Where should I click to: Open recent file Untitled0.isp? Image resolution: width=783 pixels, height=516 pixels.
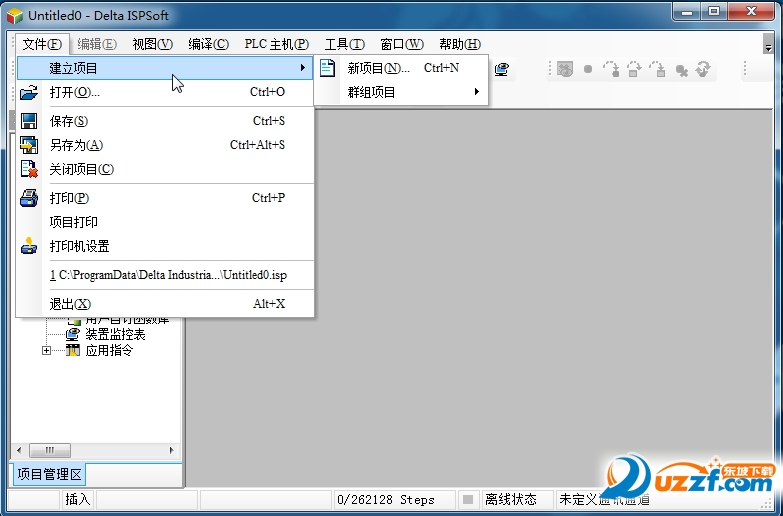tap(165, 275)
